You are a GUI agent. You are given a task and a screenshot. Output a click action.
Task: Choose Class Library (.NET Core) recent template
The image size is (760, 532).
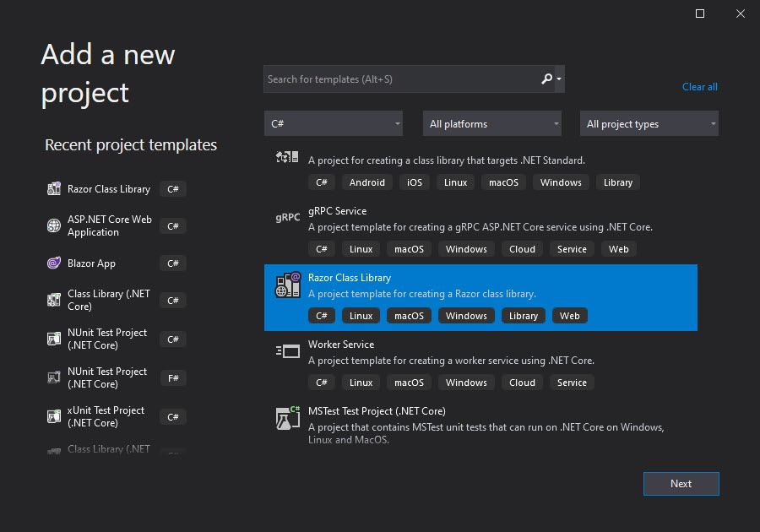pyautogui.click(x=117, y=301)
